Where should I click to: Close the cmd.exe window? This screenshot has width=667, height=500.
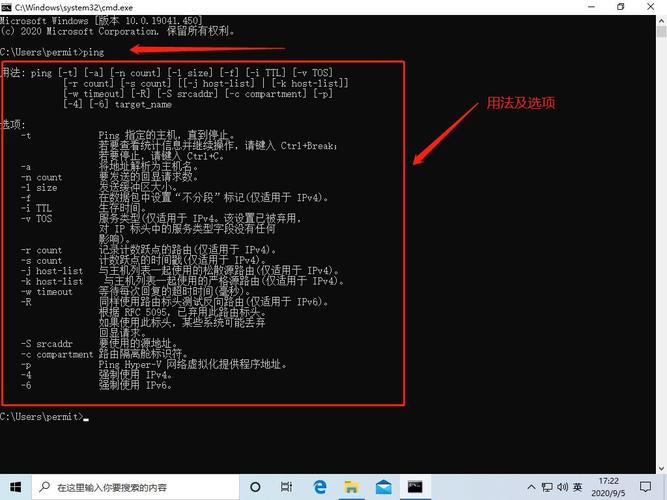pyautogui.click(x=651, y=7)
